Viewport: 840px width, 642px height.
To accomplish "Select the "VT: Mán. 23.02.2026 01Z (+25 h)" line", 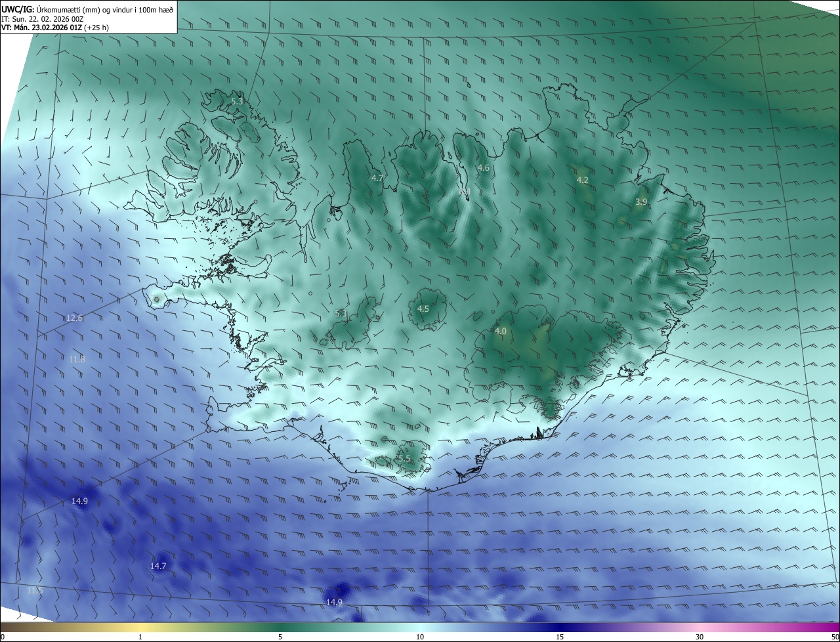I will pyautogui.click(x=55, y=28).
